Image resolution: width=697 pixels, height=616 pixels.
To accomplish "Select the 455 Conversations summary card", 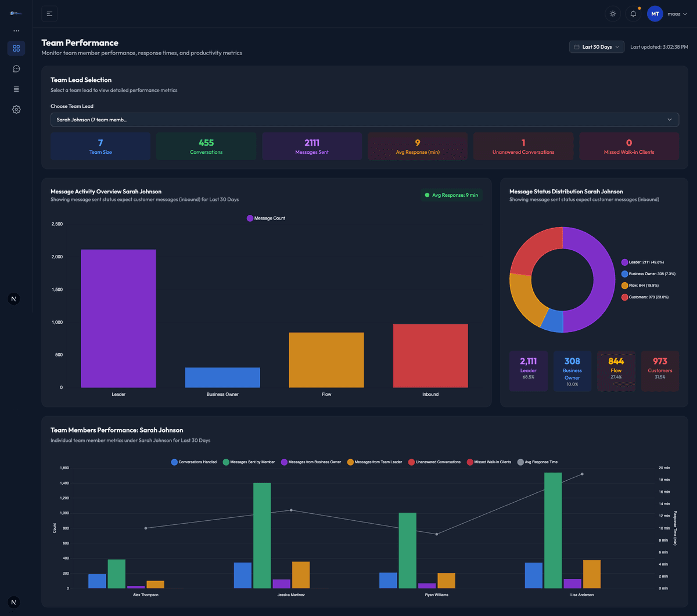I will (206, 146).
